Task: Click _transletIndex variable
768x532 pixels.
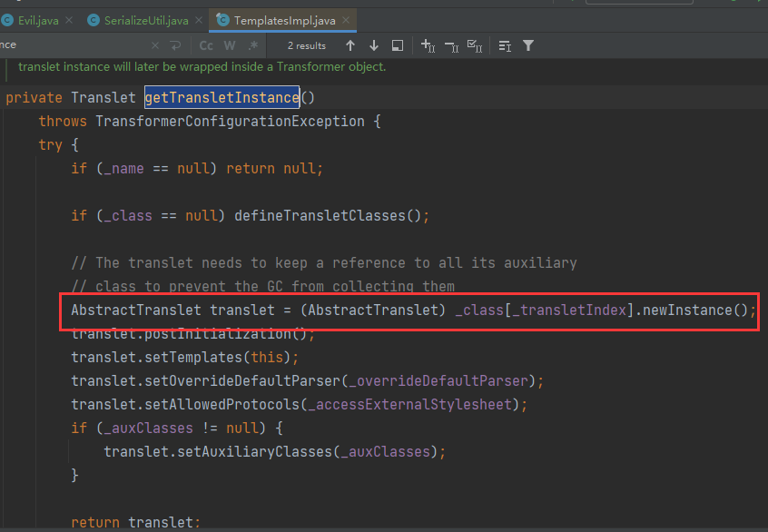Action: tap(569, 310)
